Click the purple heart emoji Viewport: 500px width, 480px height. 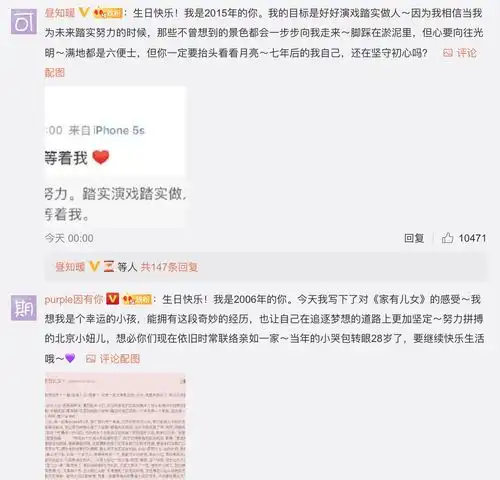pyautogui.click(x=70, y=358)
